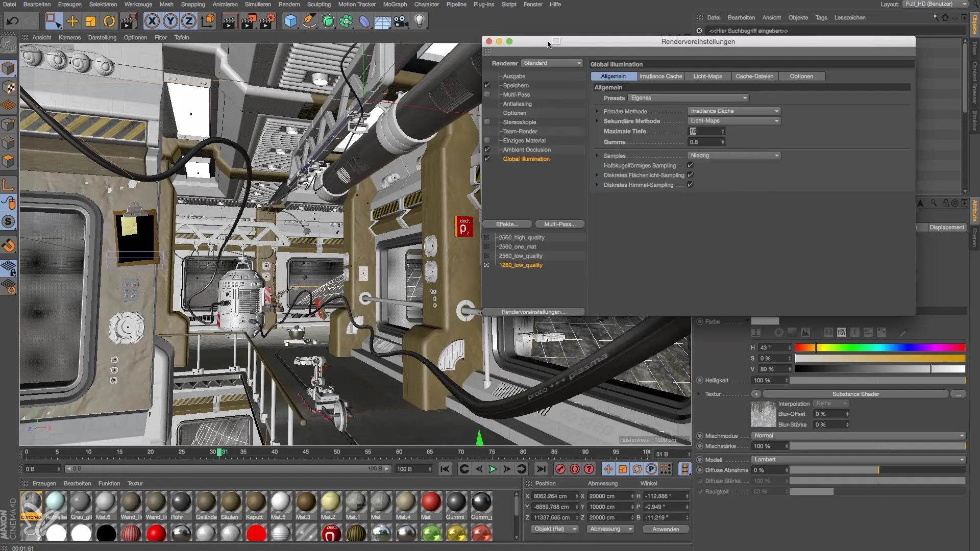Open Layout Full_HD dropdown
Screen dimensions: 980x551
pyautogui.click(x=935, y=4)
